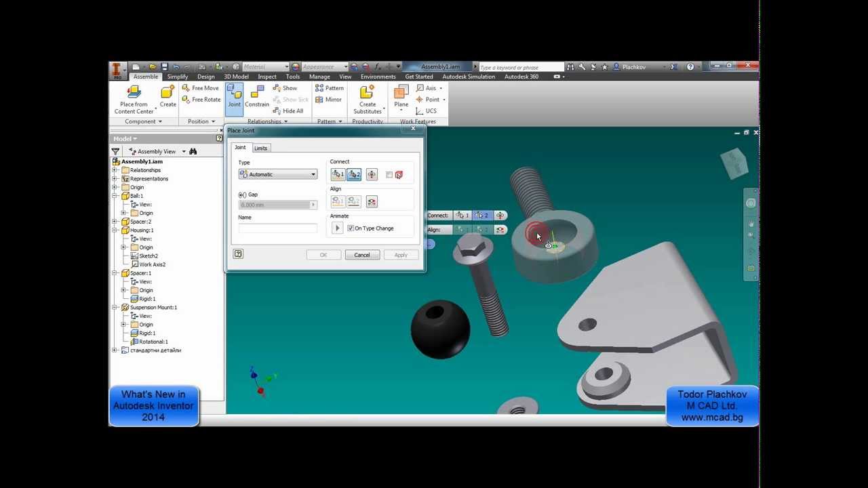Flip the connect component in dialog
Screen dimensions: 868x488
tap(372, 175)
